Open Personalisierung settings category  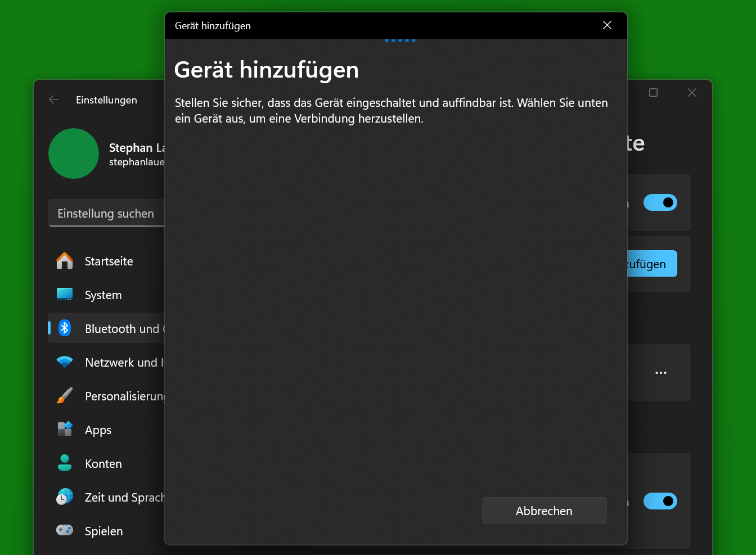click(x=106, y=396)
